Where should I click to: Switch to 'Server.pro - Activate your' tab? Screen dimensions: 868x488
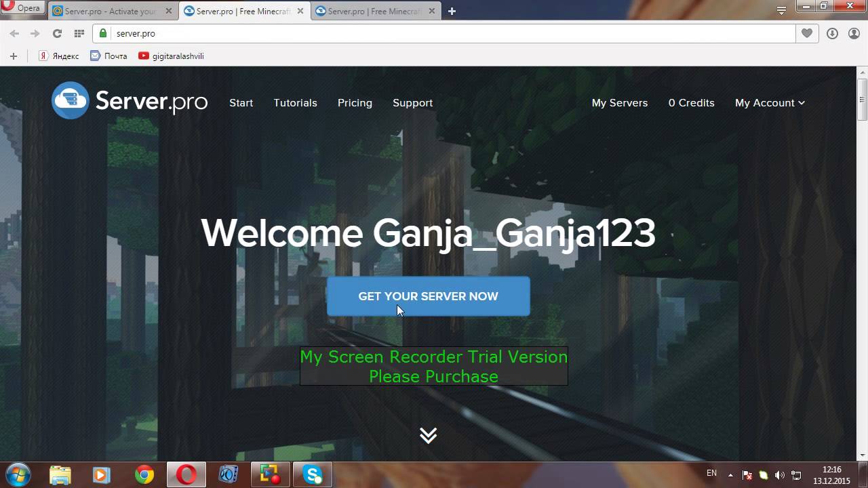111,11
